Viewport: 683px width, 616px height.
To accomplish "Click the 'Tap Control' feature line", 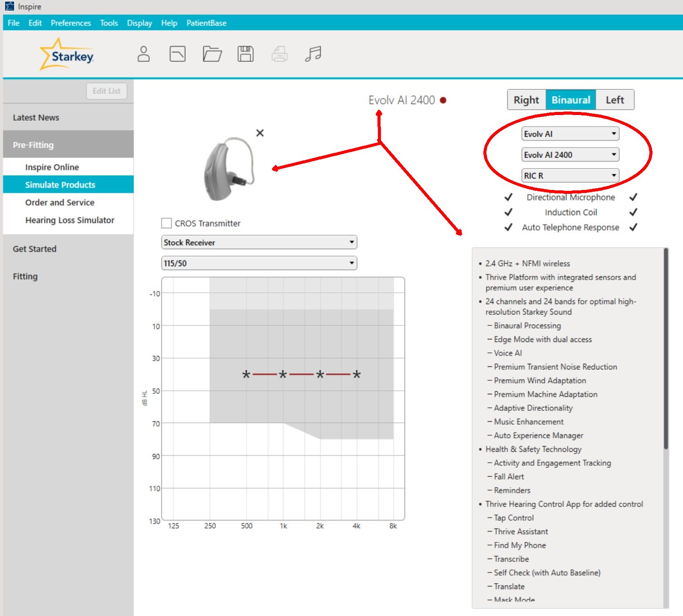I will pyautogui.click(x=513, y=518).
